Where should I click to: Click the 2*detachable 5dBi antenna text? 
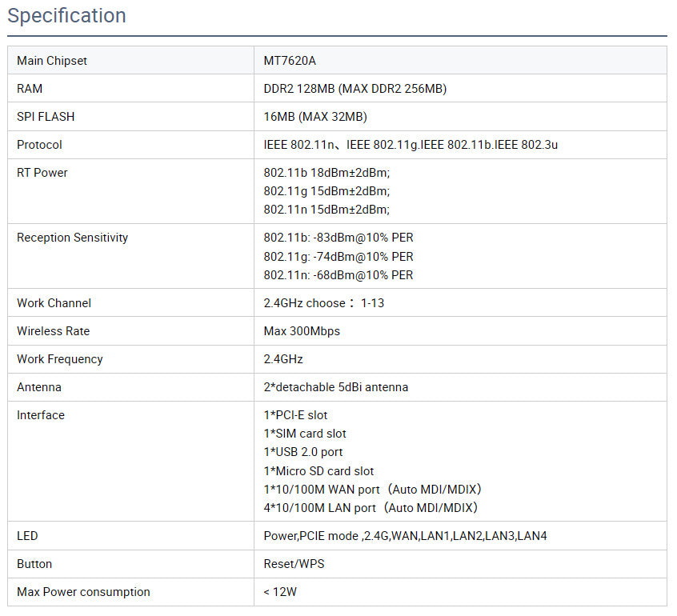336,387
